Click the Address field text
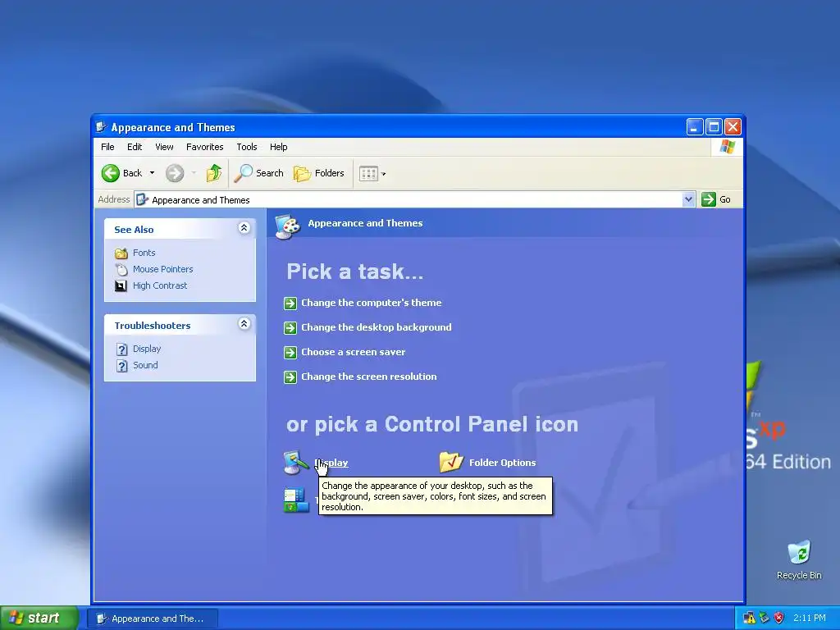Image resolution: width=840 pixels, height=630 pixels. click(200, 200)
